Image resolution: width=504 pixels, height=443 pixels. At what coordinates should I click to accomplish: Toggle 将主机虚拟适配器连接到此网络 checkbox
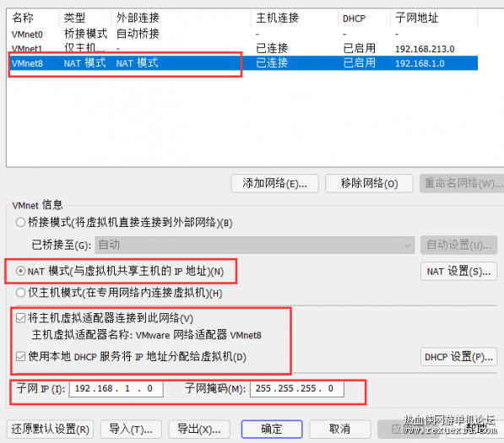point(21,318)
